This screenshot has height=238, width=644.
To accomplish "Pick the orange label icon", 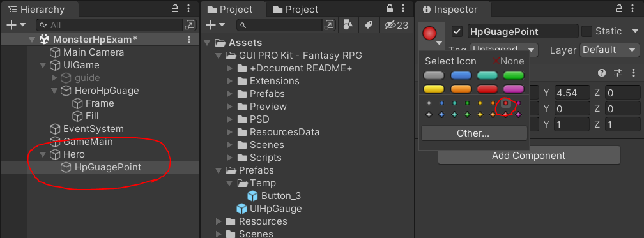I will point(461,89).
